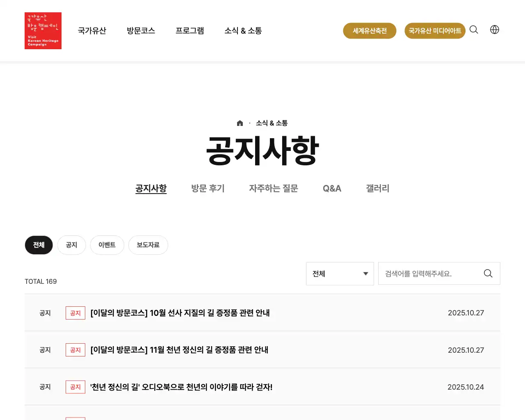Click the magnifier icon inside the search field
Viewport: 525px width, 420px height.
488,273
